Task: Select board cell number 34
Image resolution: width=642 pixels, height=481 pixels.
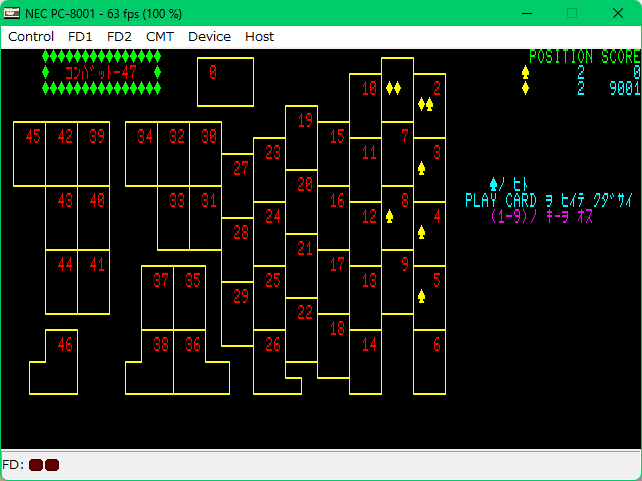Action: pyautogui.click(x=141, y=154)
